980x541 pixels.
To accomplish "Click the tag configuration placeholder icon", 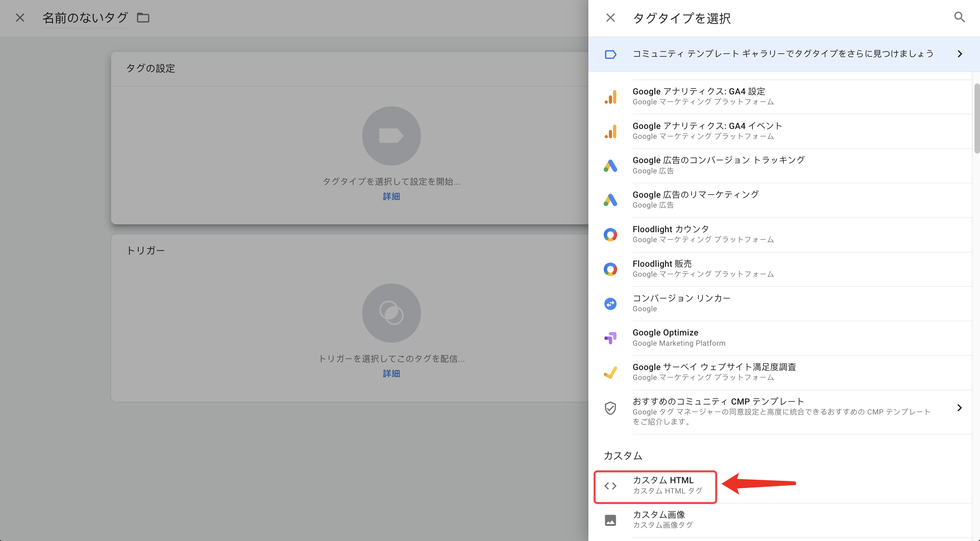I will pos(391,136).
